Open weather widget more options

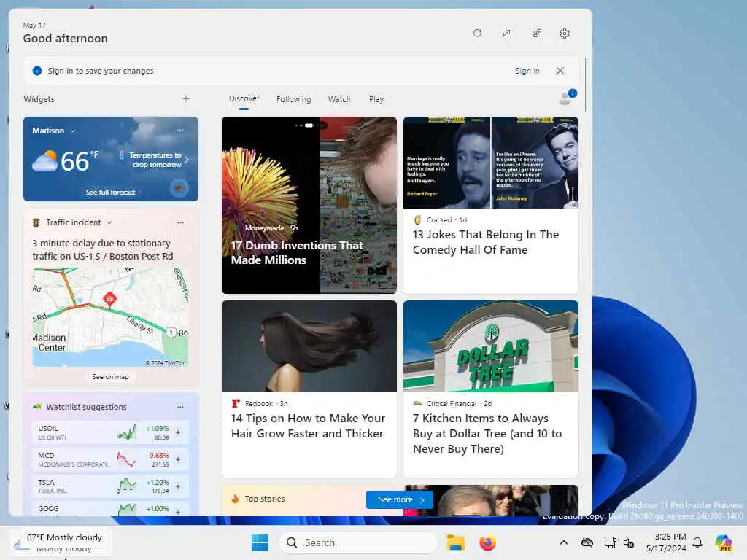180,130
